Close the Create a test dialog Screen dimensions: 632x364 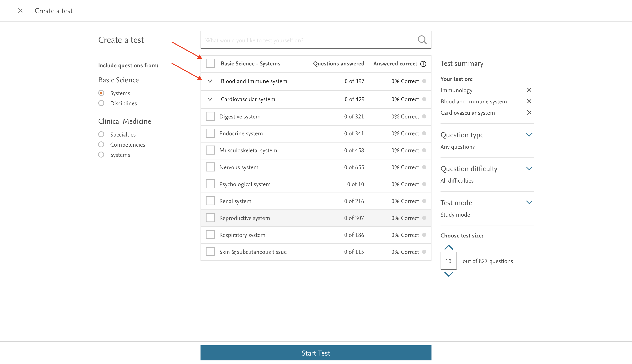pos(20,11)
